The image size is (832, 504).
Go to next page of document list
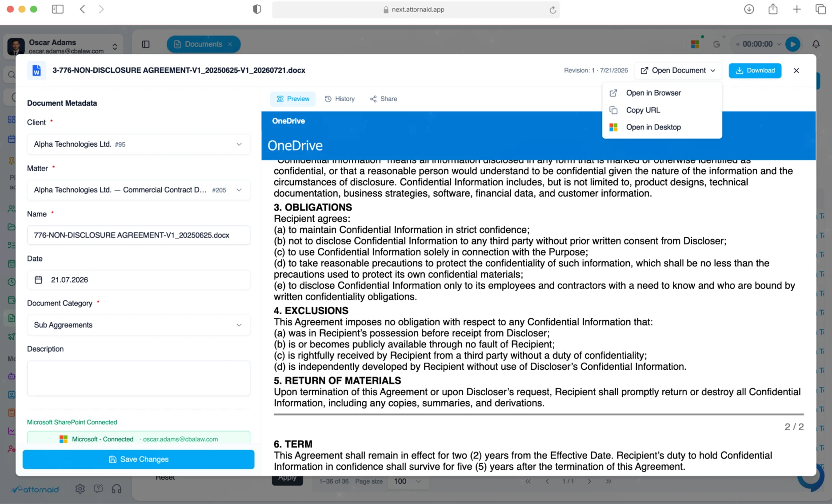[x=589, y=481]
